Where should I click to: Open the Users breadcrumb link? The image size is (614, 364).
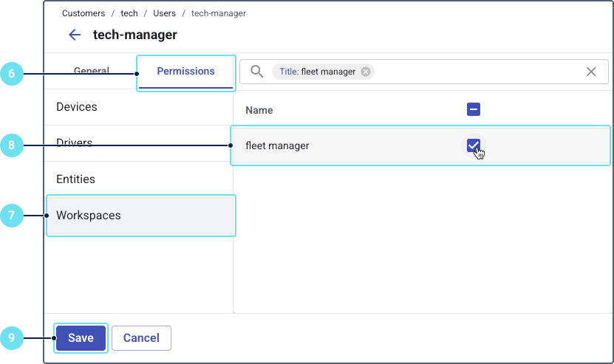pos(163,13)
